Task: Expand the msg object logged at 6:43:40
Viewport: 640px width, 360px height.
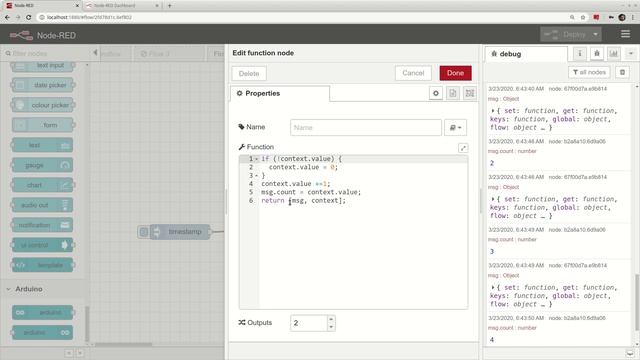Action: click(493, 111)
